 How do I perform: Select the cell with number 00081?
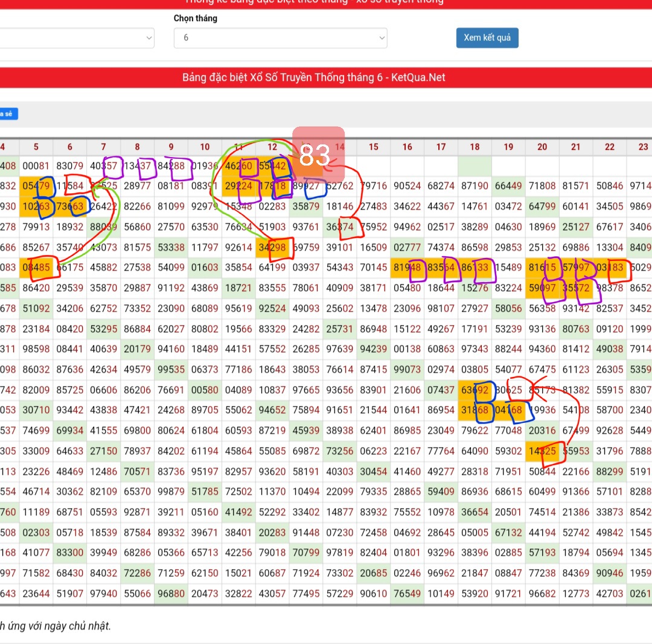[x=36, y=166]
